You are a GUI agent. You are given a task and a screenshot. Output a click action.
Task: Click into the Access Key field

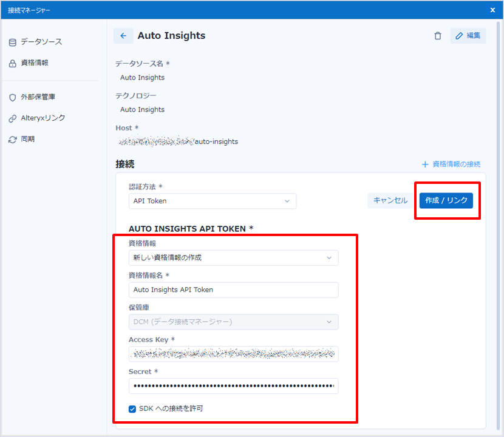233,354
